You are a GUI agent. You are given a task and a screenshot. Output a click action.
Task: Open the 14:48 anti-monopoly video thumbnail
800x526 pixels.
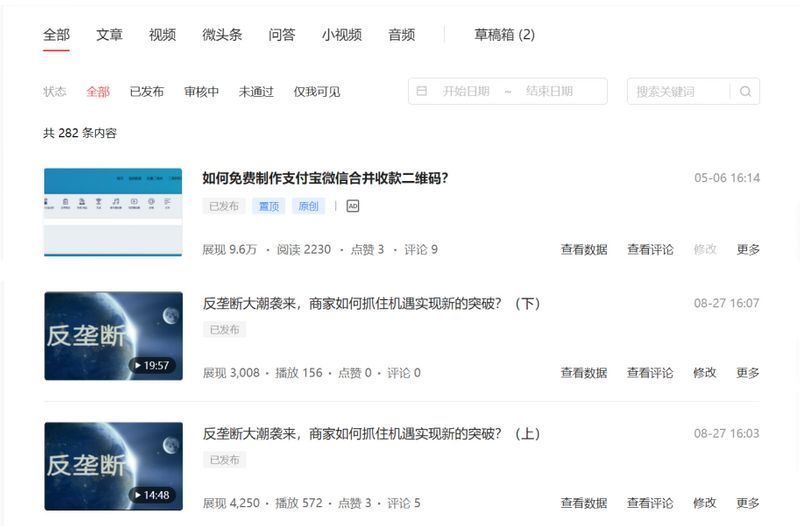(x=113, y=466)
